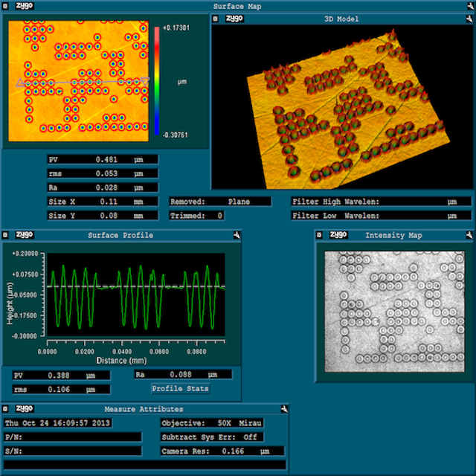Click the Distance (mm) axis label
This screenshot has height=476, width=476.
(x=121, y=360)
